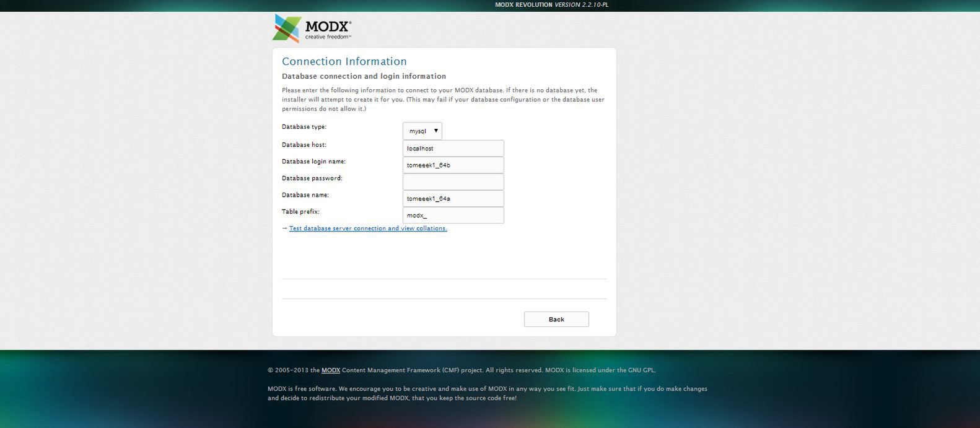
Task: Click the Database host field
Action: (453, 148)
